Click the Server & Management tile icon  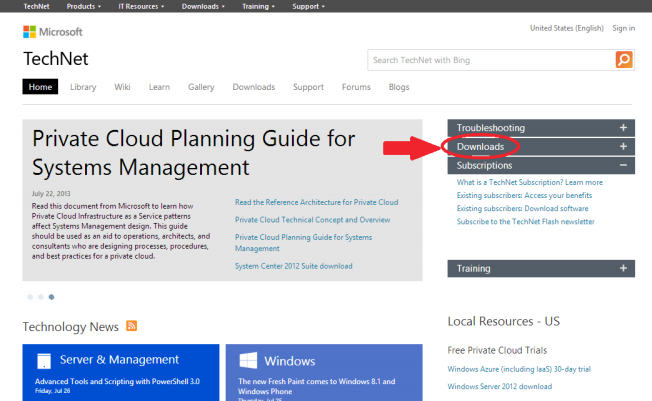click(x=43, y=360)
